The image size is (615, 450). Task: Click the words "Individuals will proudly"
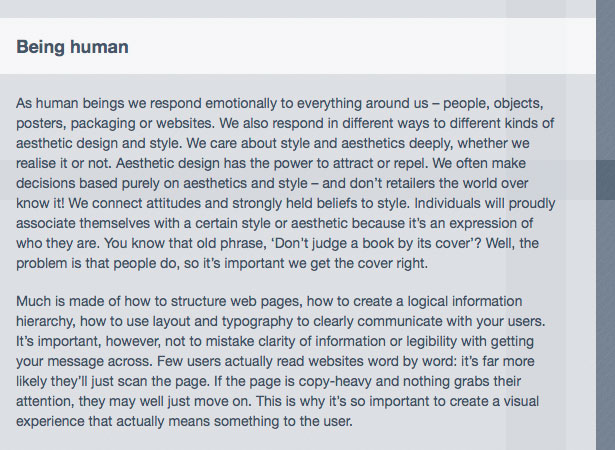(485, 204)
